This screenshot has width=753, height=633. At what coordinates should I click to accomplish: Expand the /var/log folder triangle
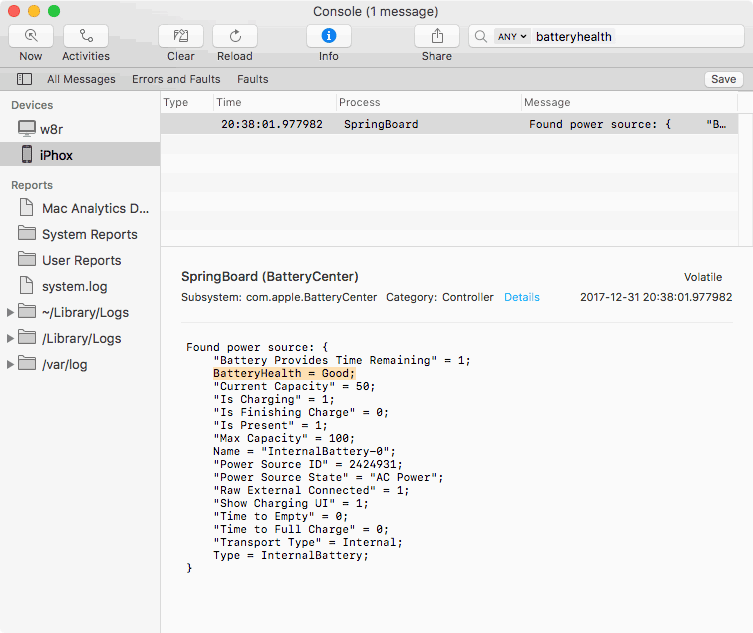pos(11,364)
